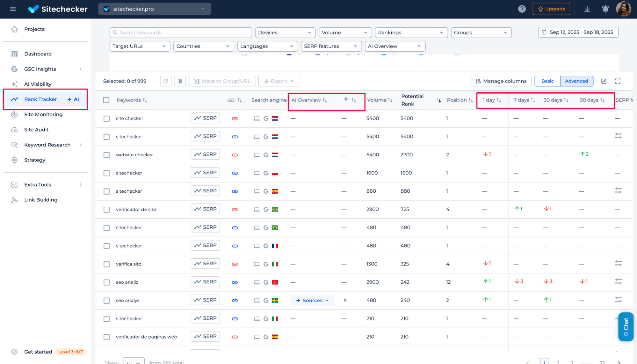The height and width of the screenshot is (364, 637).
Task: Click the X in seo analys AI Overview row
Action: pyautogui.click(x=345, y=300)
